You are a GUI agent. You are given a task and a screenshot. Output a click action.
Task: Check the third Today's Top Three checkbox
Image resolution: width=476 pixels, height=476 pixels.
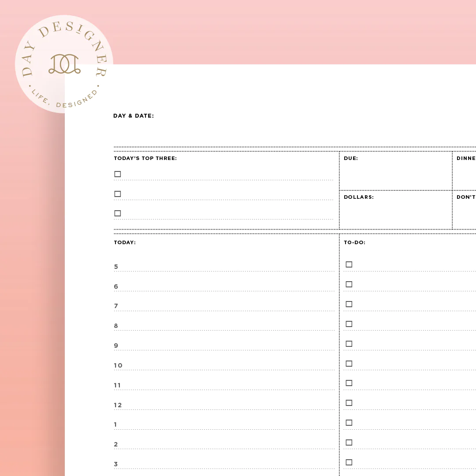118,213
